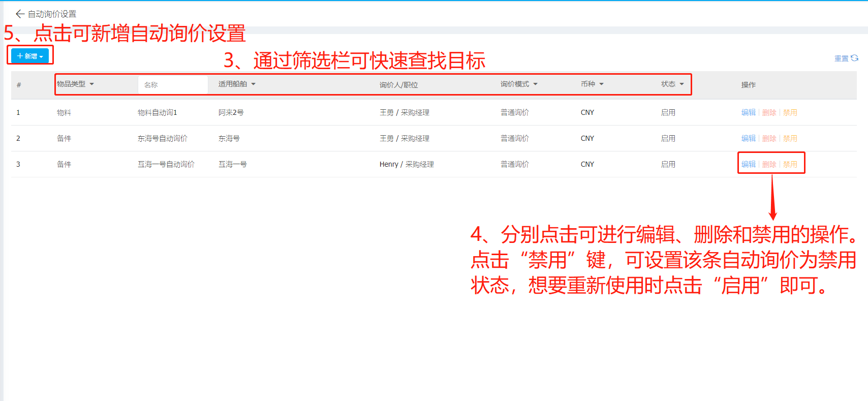
Task: Edit the 互海一号自动询价 entry
Action: point(748,164)
